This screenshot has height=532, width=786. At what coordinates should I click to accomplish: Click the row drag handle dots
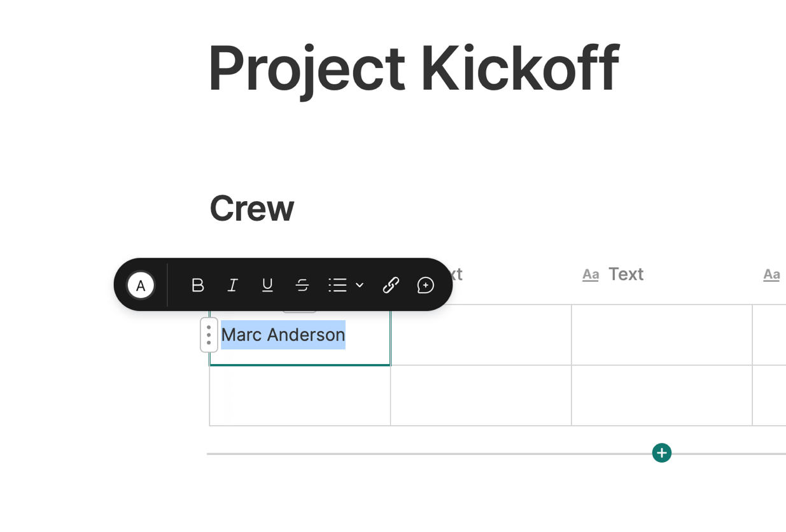click(209, 335)
